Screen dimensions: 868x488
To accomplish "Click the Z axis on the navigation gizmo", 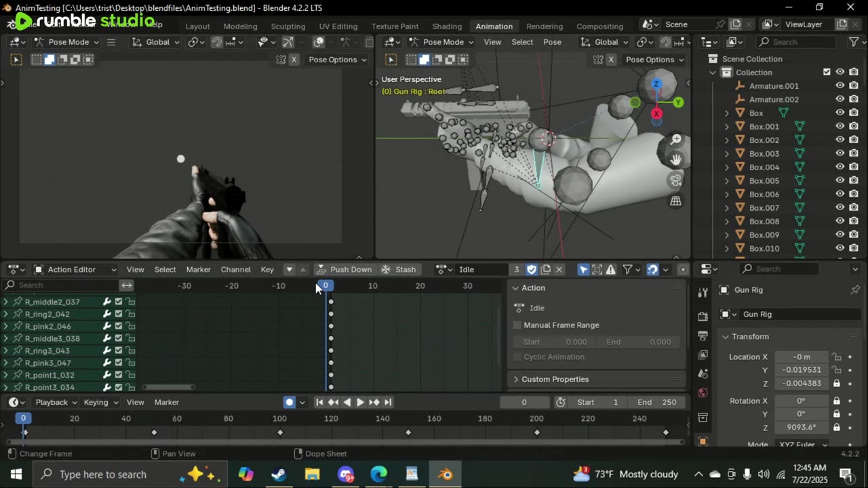I will [656, 84].
